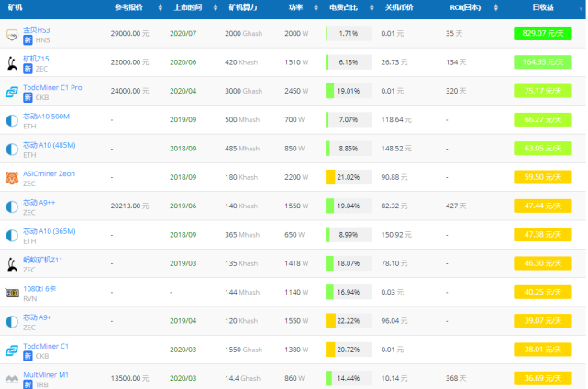
Task: Sort by 电费占比 using its sort arrows
Action: (x=372, y=7)
